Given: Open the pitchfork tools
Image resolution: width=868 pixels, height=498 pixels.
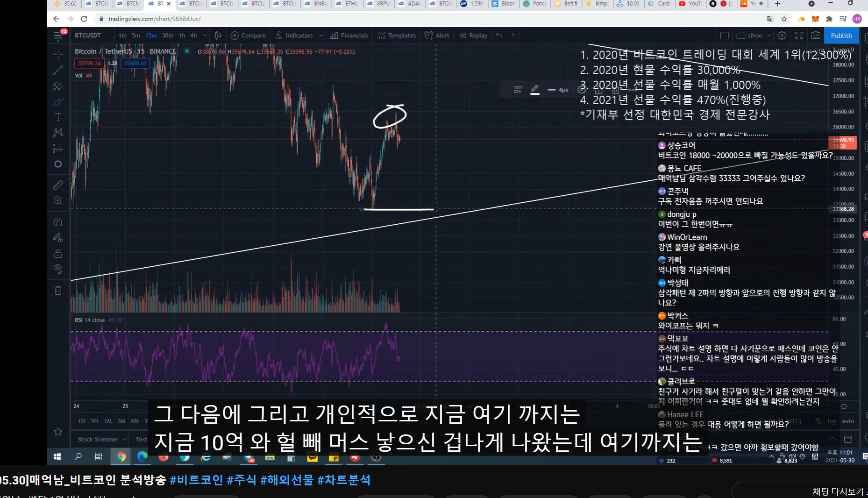Looking at the screenshot, I should point(58,86).
